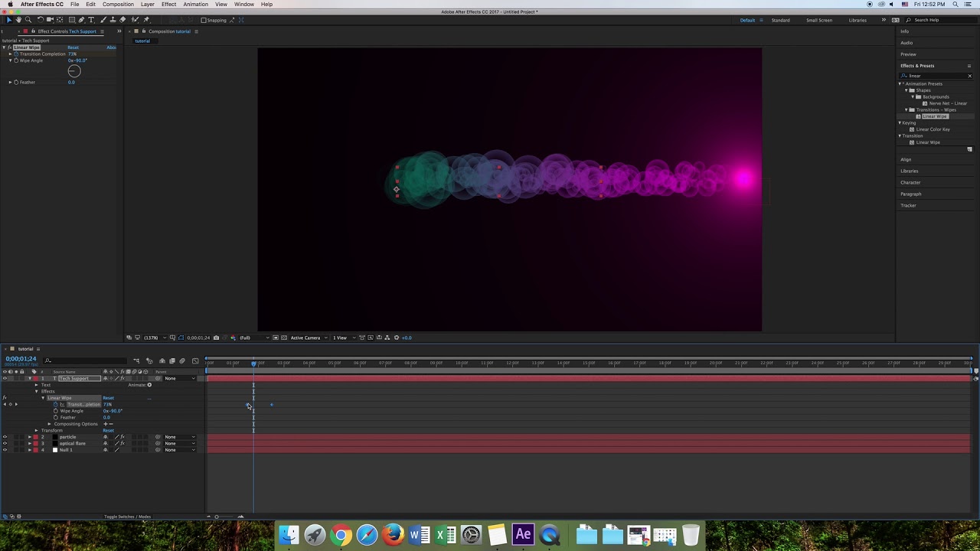Select the Brush tool
Image resolution: width=980 pixels, height=551 pixels.
point(103,20)
